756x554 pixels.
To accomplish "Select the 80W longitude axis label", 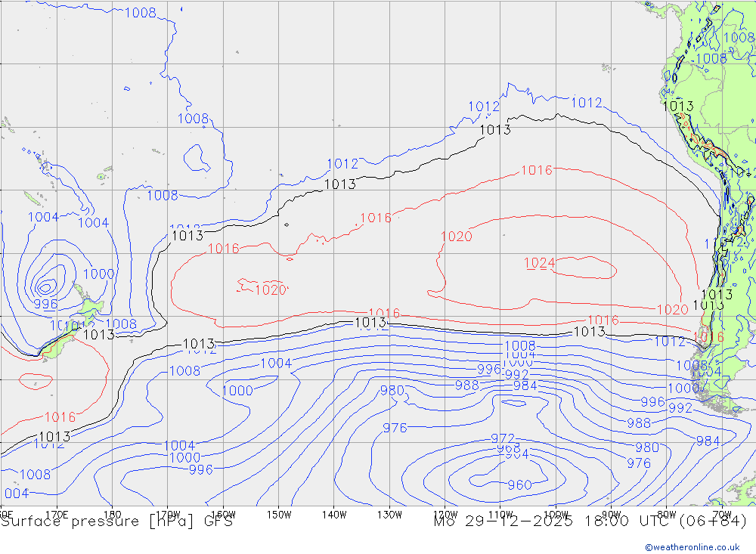I will pyautogui.click(x=667, y=515).
